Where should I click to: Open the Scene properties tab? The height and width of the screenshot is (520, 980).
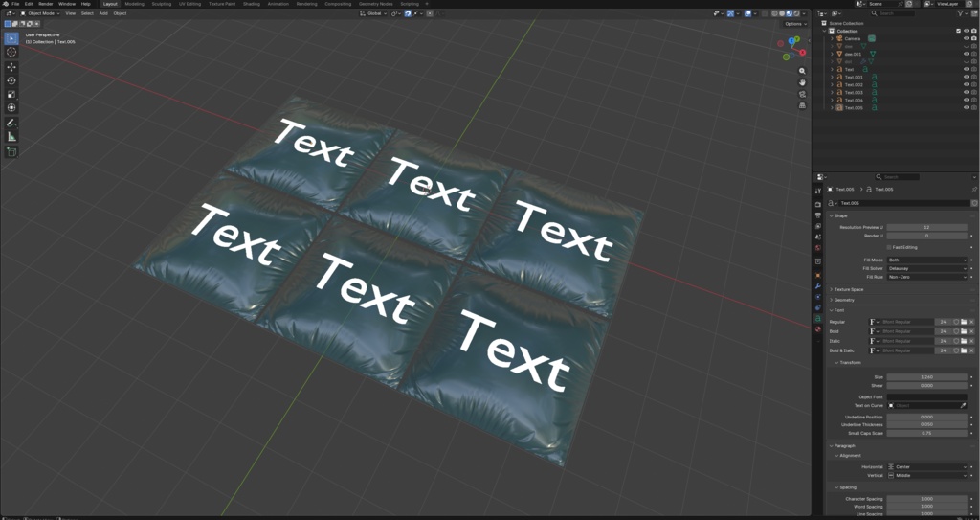coord(818,237)
